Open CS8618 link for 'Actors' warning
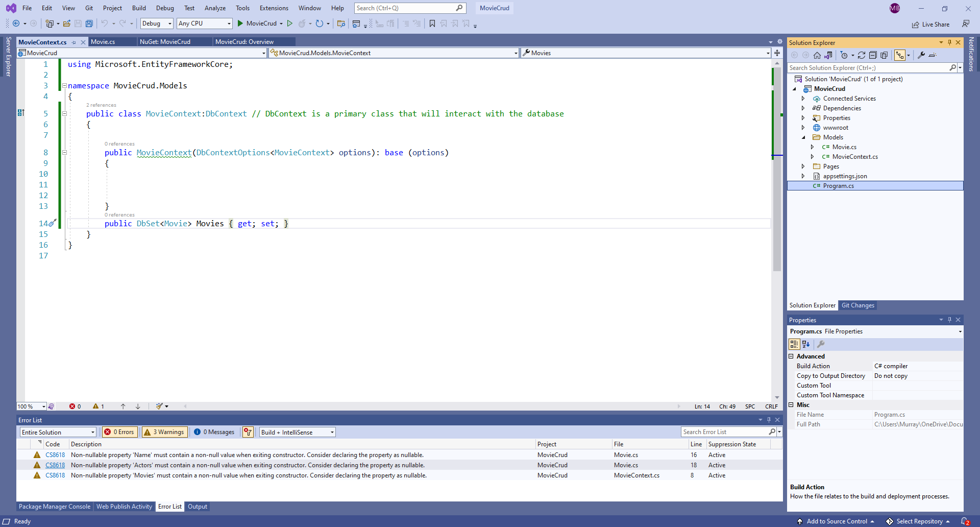 point(55,465)
